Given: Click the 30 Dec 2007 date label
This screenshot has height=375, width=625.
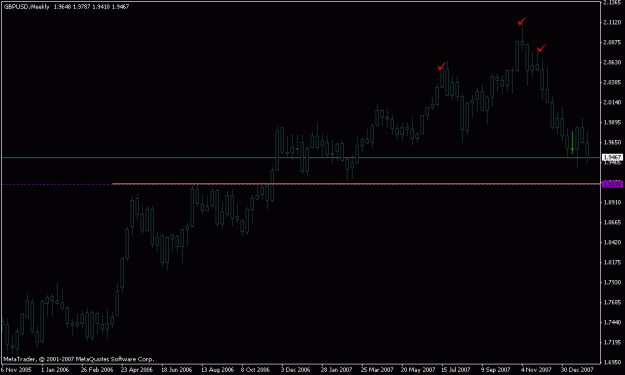Looking at the screenshot, I should (577, 370).
